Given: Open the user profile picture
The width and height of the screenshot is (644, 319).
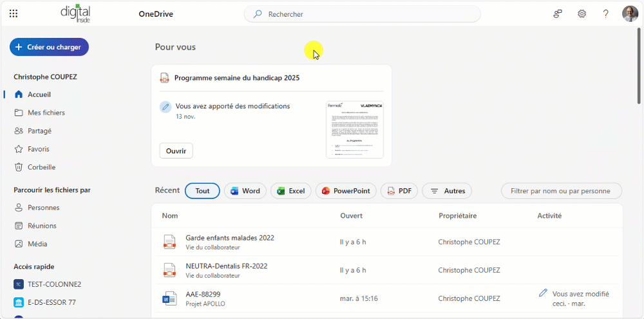Looking at the screenshot, I should coord(629,14).
